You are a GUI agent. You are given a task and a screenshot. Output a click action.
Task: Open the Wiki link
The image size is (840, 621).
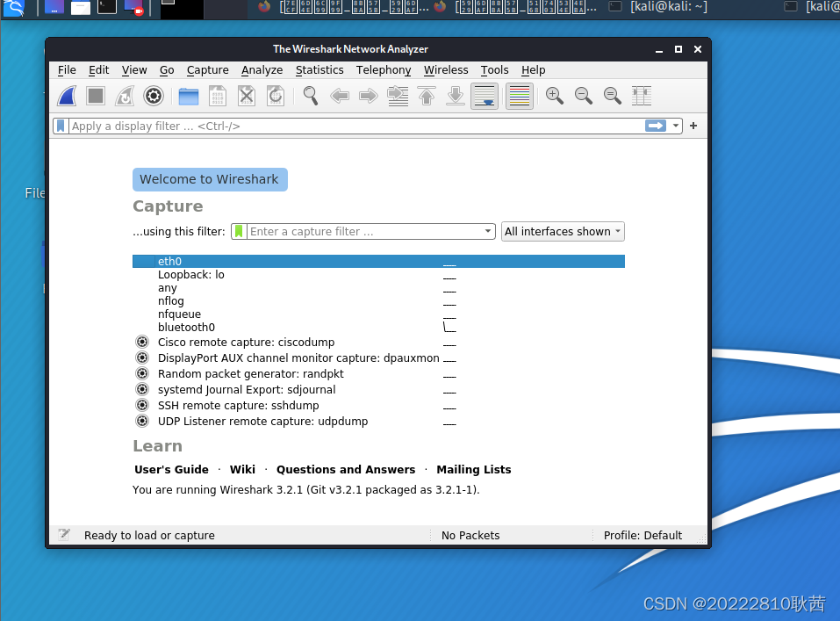[242, 469]
